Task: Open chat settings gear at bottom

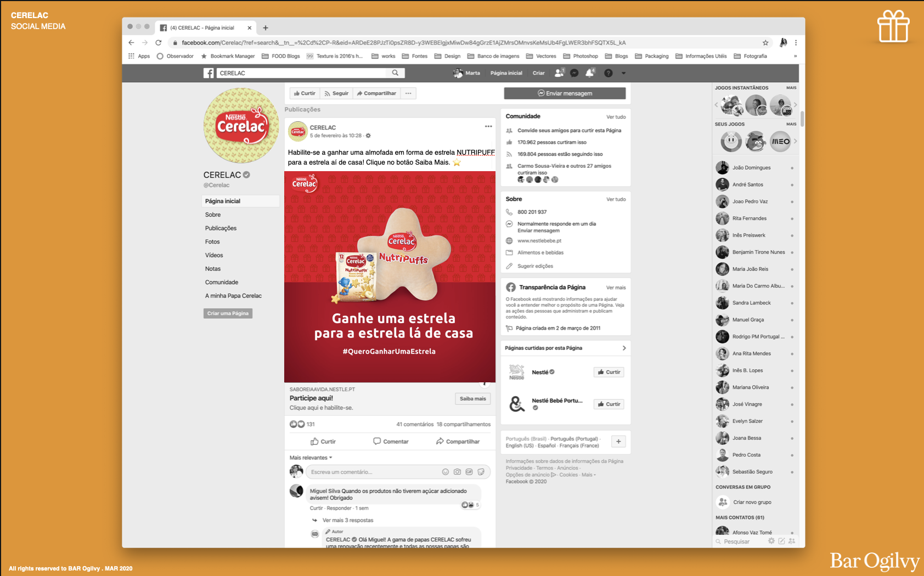Action: (771, 541)
